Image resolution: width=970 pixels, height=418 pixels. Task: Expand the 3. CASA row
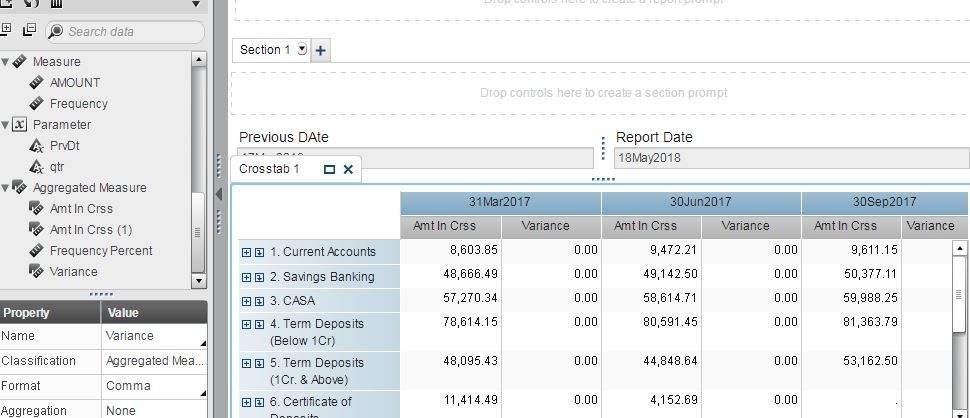[246, 301]
